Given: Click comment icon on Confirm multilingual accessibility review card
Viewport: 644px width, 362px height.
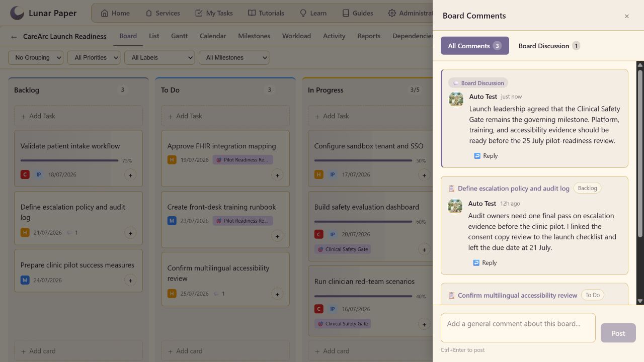Looking at the screenshot, I should tap(216, 294).
